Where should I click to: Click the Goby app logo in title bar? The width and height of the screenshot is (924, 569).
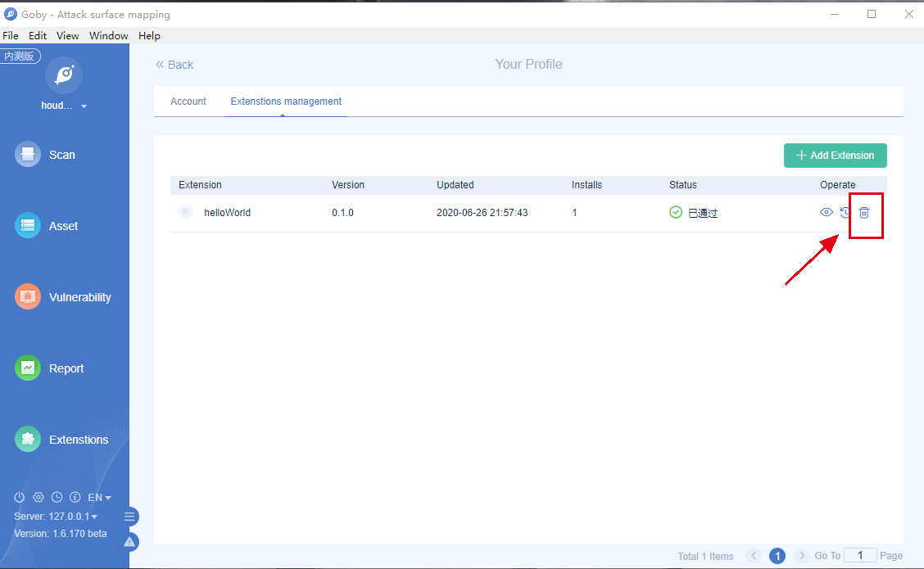(x=10, y=14)
